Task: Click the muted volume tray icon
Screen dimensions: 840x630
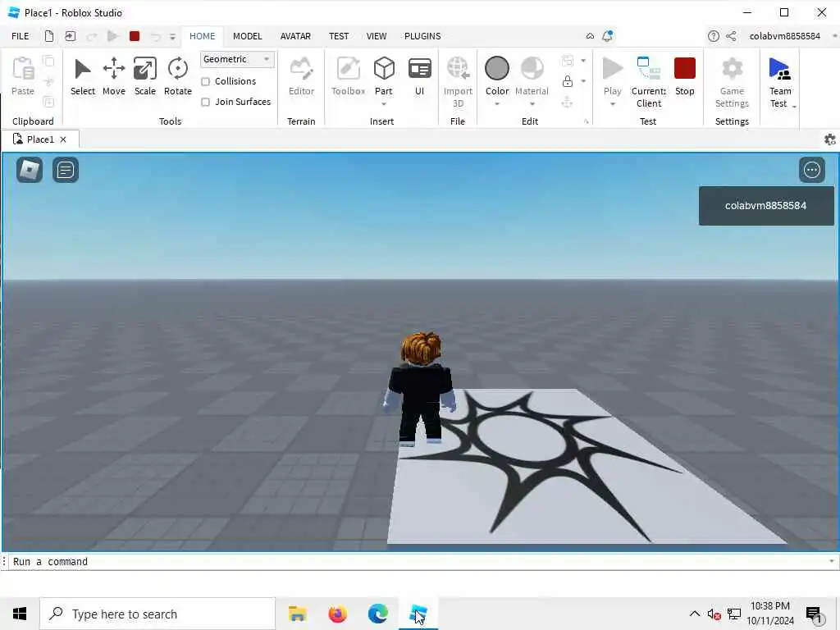Action: tap(714, 614)
